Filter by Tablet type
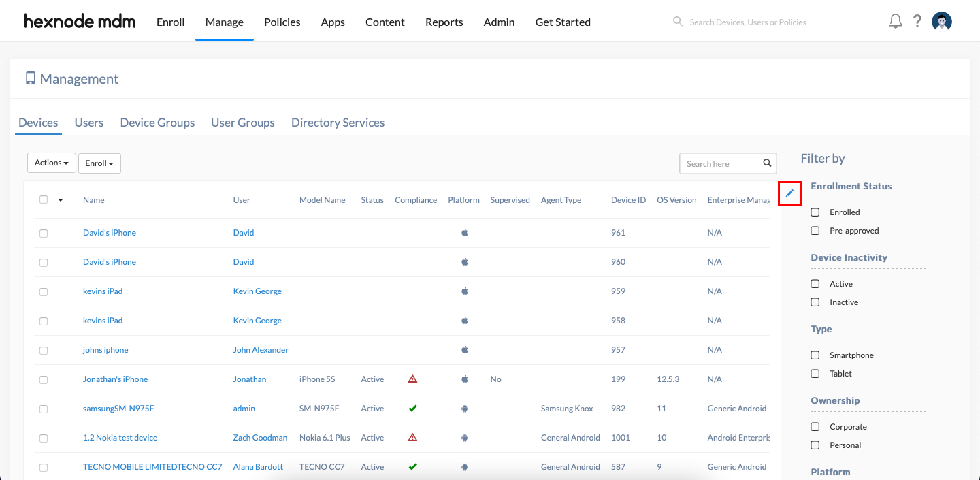 pyautogui.click(x=815, y=374)
